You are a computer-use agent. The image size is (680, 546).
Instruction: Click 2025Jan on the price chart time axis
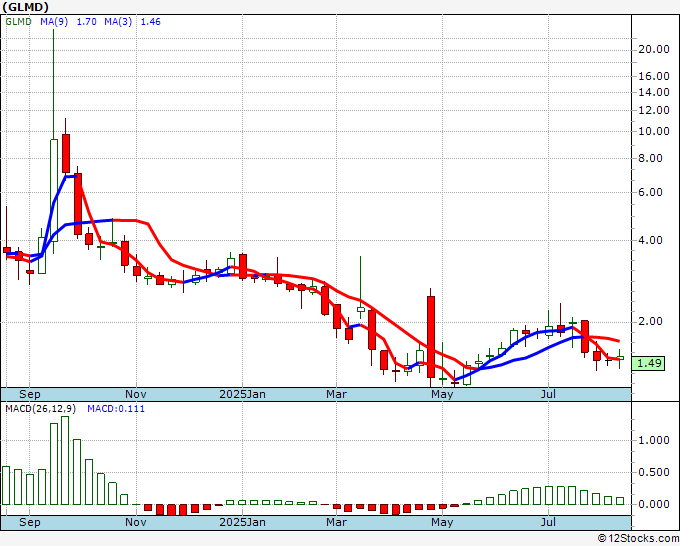point(242,394)
